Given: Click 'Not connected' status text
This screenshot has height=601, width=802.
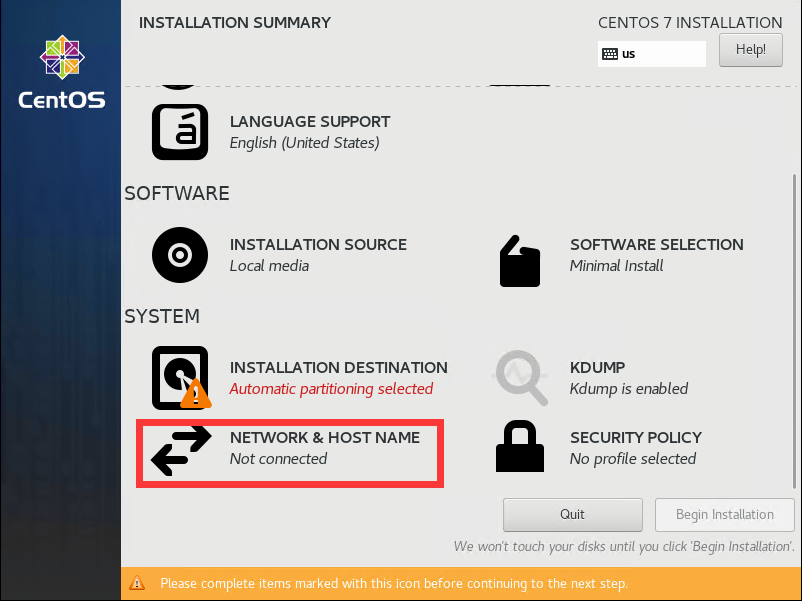Looking at the screenshot, I should pos(278,458).
